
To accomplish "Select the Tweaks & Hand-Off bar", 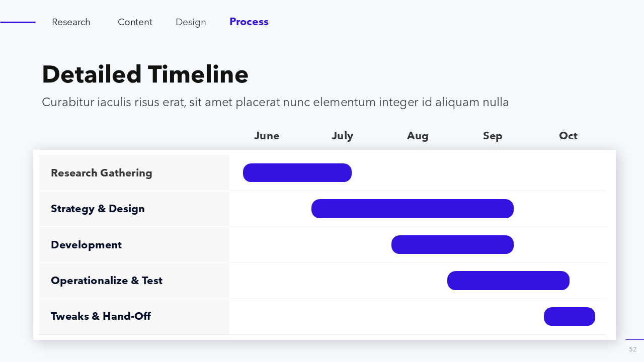I will point(570,317).
